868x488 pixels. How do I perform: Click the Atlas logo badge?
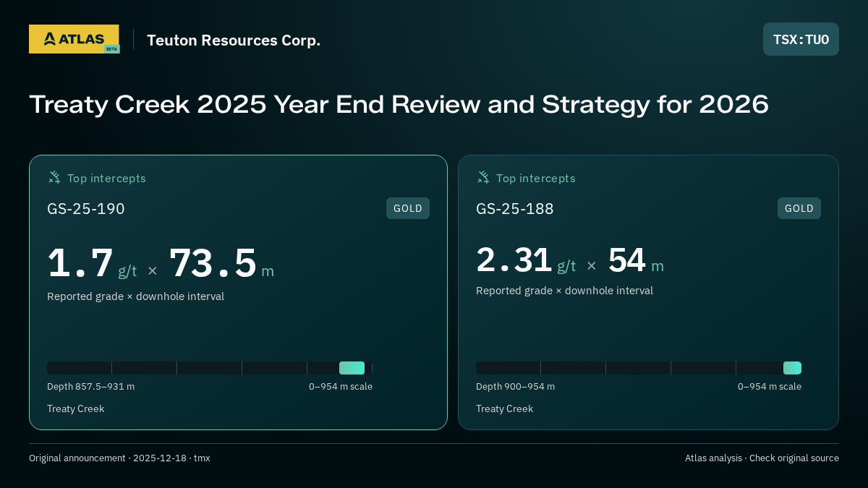pos(74,39)
